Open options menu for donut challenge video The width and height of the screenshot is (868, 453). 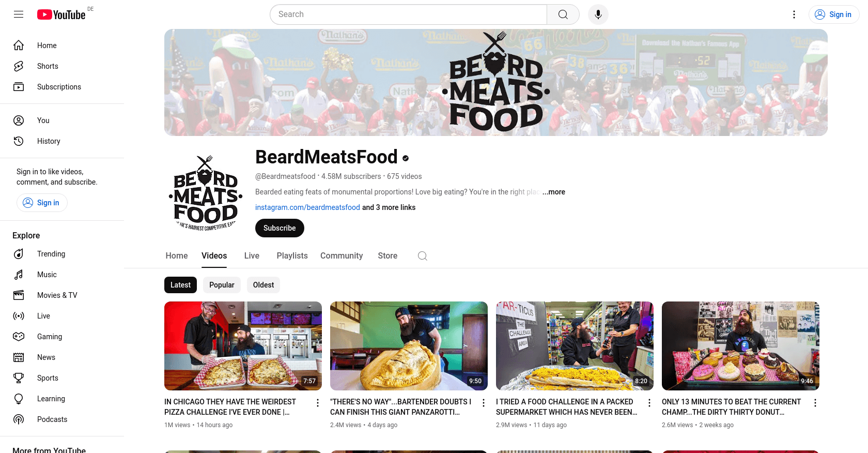pyautogui.click(x=815, y=403)
